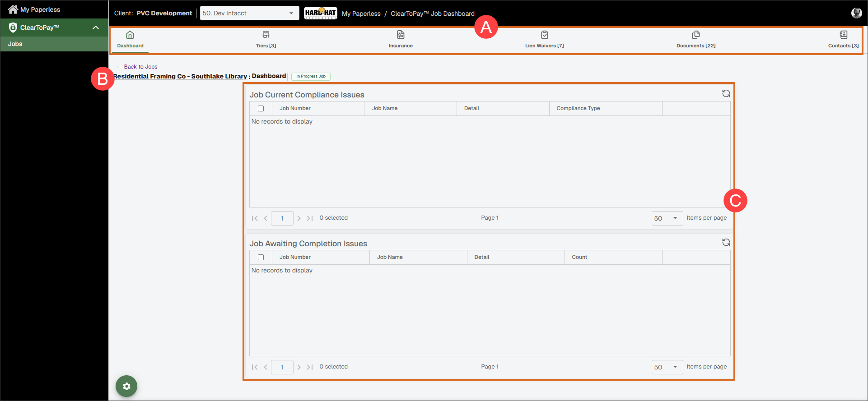Go to next page in Awaiting Completion grid

pyautogui.click(x=299, y=367)
